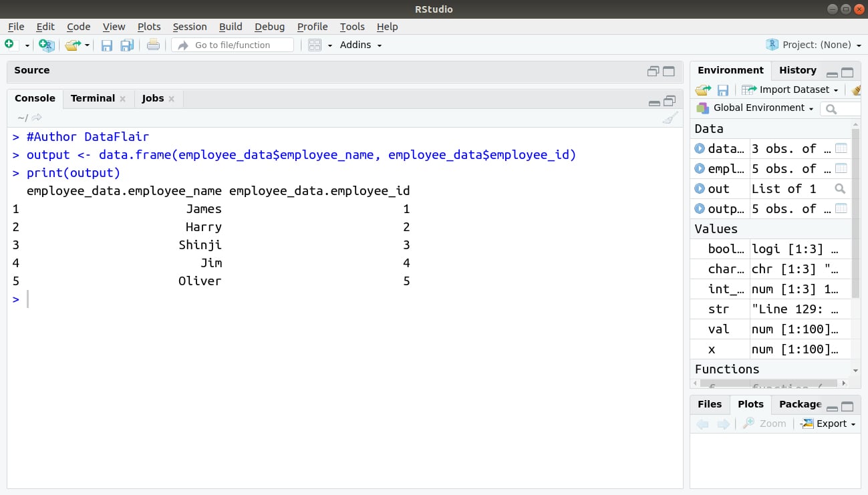The image size is (868, 495).
Task: Click the Print document icon
Action: pyautogui.click(x=153, y=45)
